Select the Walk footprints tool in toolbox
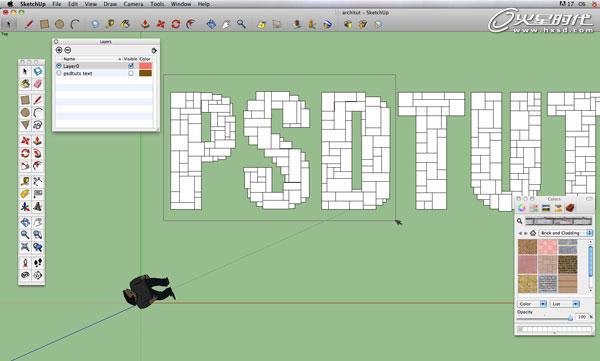Viewport: 600px width, 361px height. pos(38,263)
